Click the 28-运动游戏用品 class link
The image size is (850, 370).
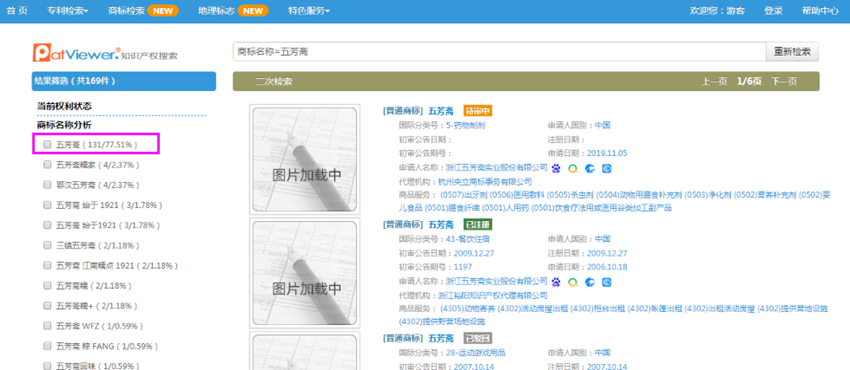pos(476,353)
